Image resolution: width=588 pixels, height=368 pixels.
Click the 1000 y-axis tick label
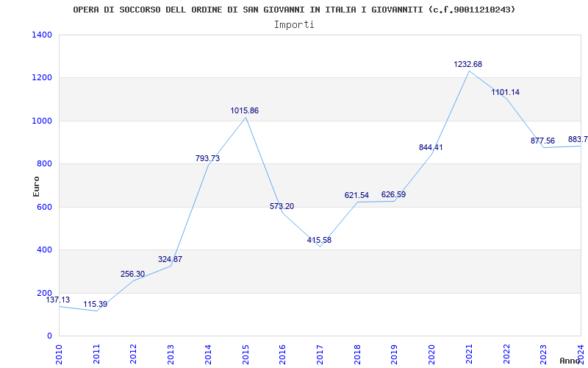click(x=43, y=121)
